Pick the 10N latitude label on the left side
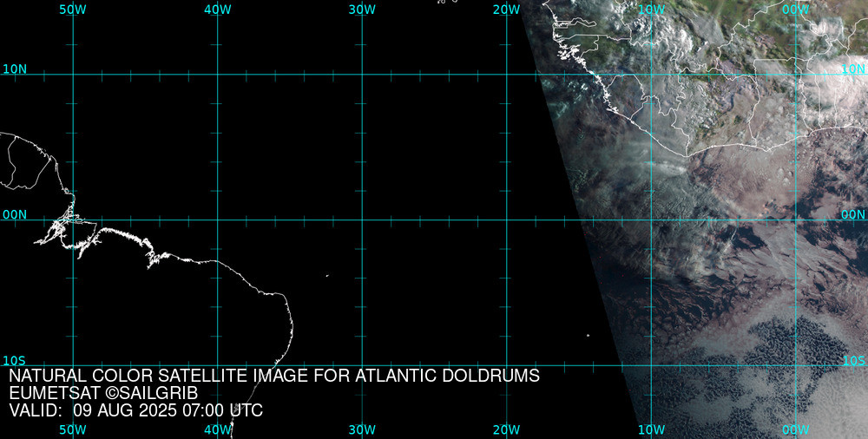This screenshot has width=868, height=439. tap(15, 69)
